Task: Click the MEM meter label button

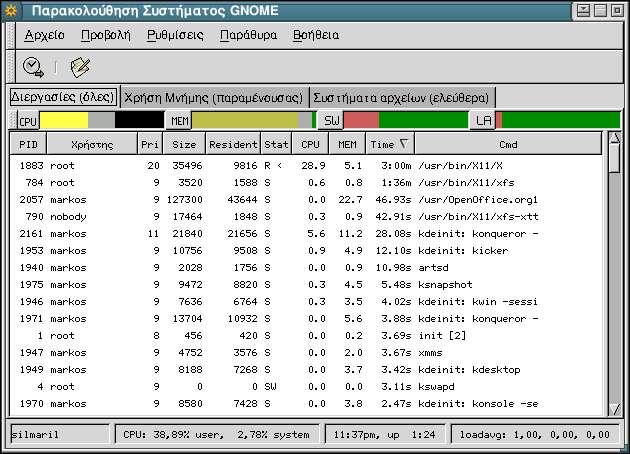Action: (179, 121)
